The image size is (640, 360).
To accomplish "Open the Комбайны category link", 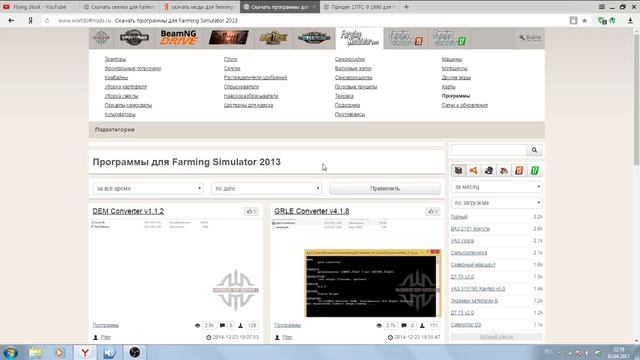I will (116, 78).
